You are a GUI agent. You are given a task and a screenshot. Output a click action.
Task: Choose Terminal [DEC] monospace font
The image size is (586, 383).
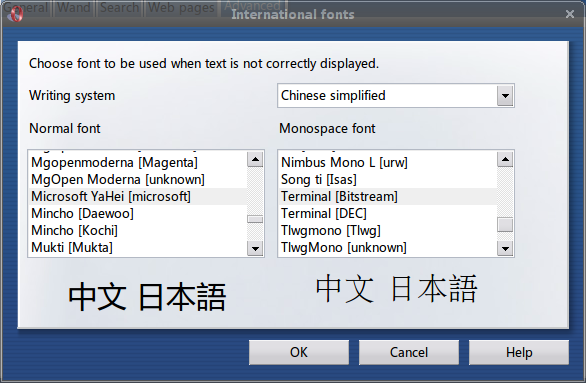pyautogui.click(x=388, y=213)
